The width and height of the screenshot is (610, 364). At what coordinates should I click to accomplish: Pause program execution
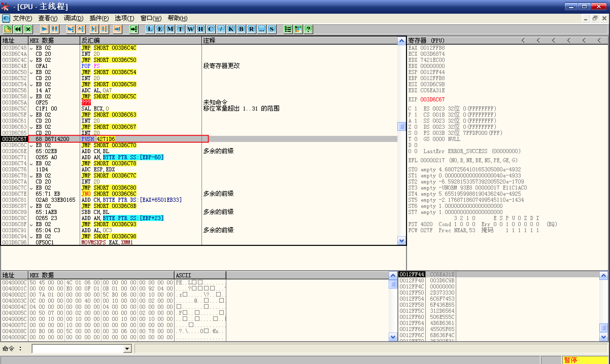pos(55,29)
